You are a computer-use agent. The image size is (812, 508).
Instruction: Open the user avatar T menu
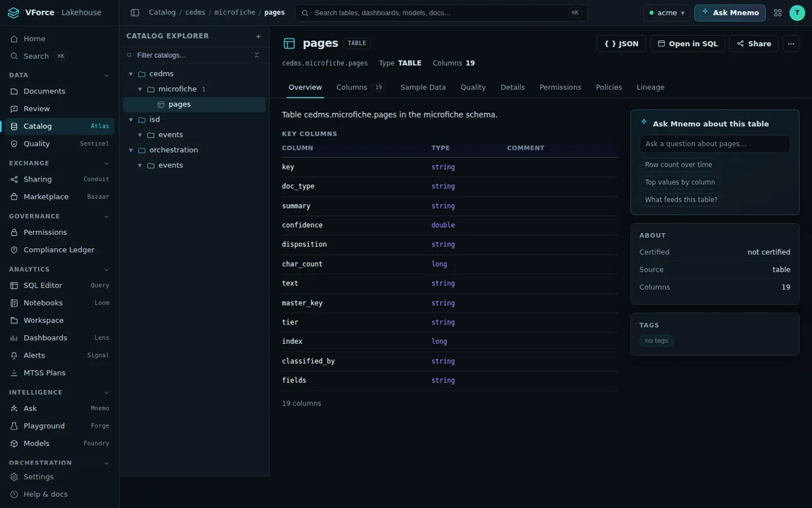(x=797, y=13)
